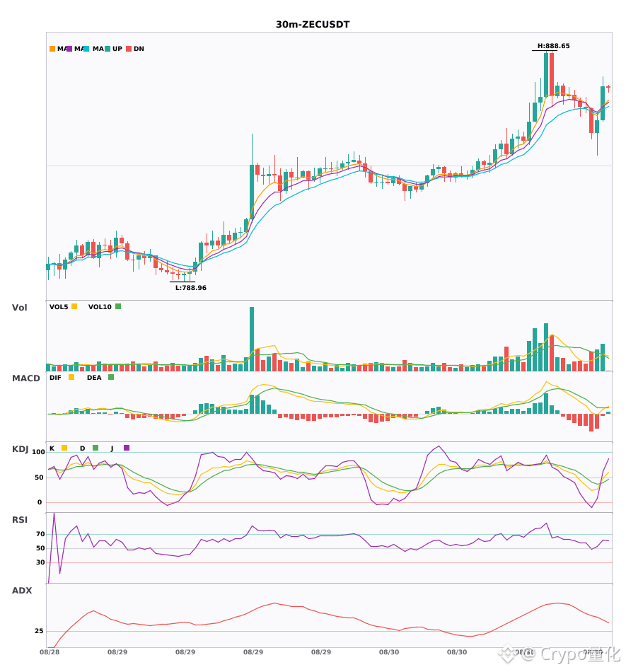Click the Vol panel label

pos(19,308)
